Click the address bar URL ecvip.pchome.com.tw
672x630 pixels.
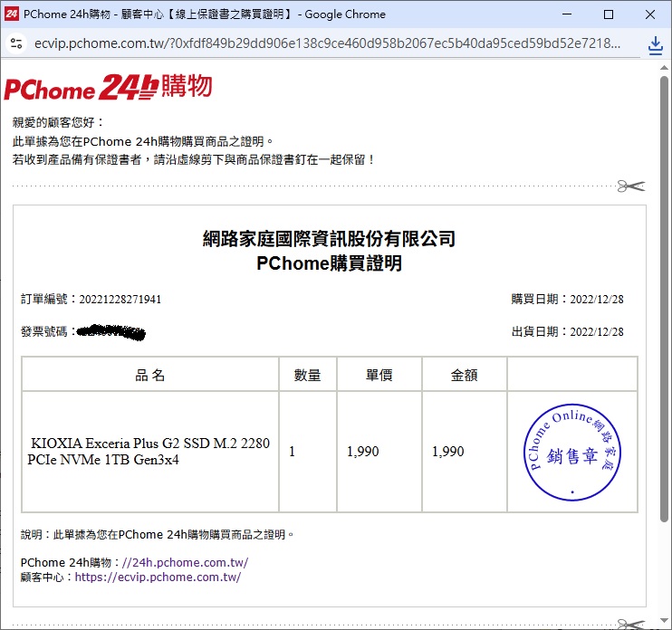click(x=327, y=43)
